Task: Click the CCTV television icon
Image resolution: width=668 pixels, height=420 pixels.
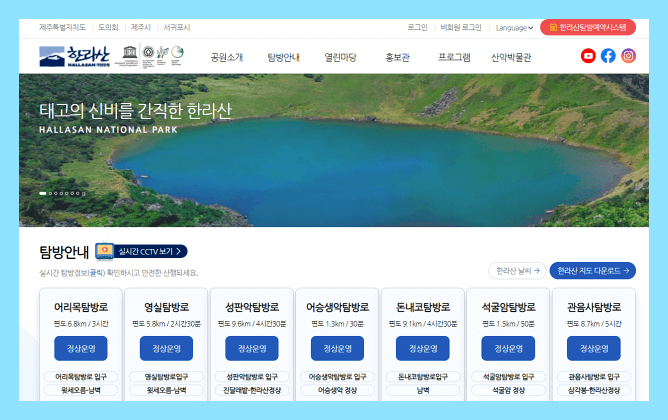Action: pyautogui.click(x=104, y=250)
